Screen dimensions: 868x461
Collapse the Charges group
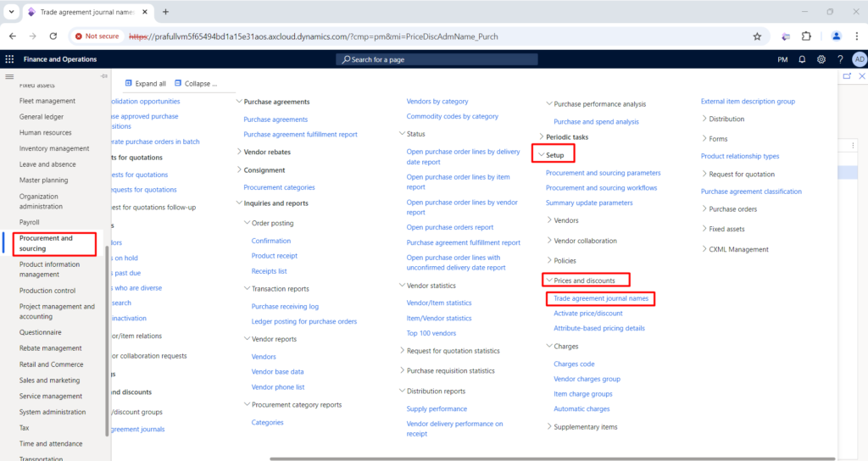tap(549, 346)
